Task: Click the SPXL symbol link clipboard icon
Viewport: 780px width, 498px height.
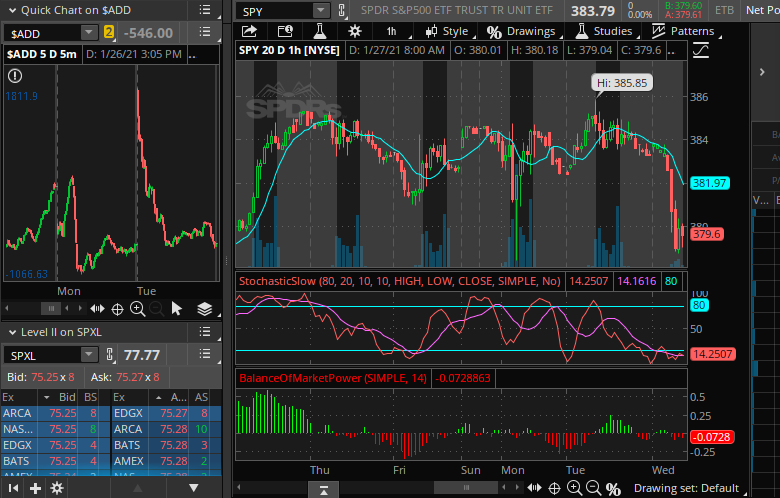Action: click(x=110, y=355)
